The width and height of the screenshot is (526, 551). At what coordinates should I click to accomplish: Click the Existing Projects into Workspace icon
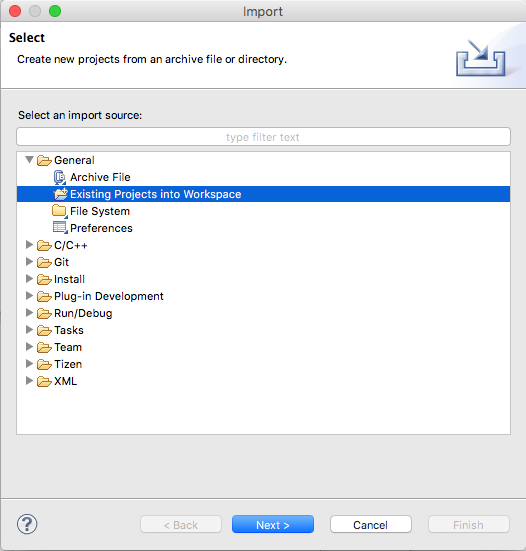60,194
